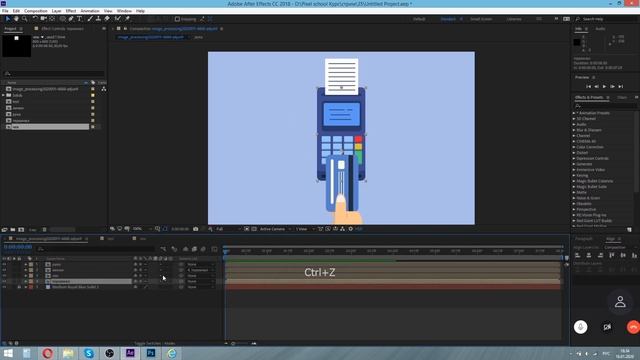640x360 pixels.
Task: Click the red label swatch of Solid layer
Action: [x=31, y=287]
